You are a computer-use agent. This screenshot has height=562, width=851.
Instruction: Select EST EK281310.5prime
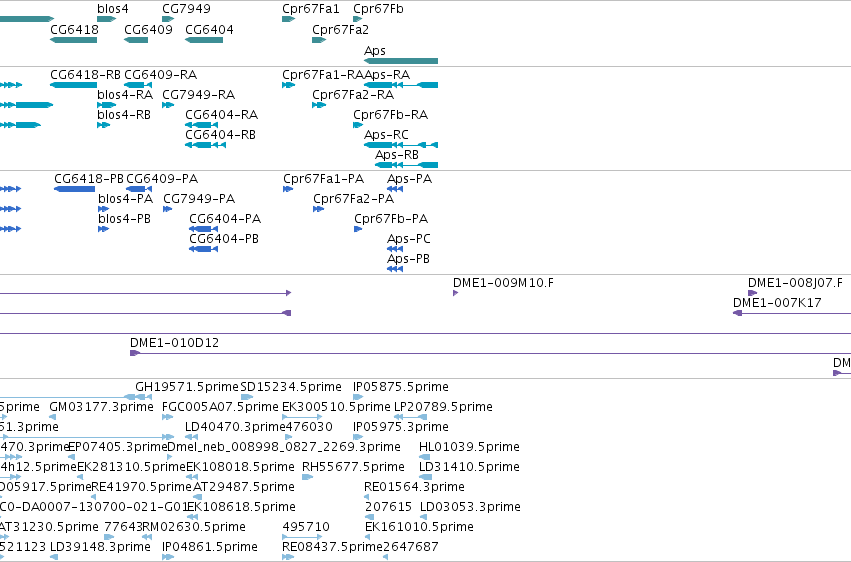coord(131,467)
